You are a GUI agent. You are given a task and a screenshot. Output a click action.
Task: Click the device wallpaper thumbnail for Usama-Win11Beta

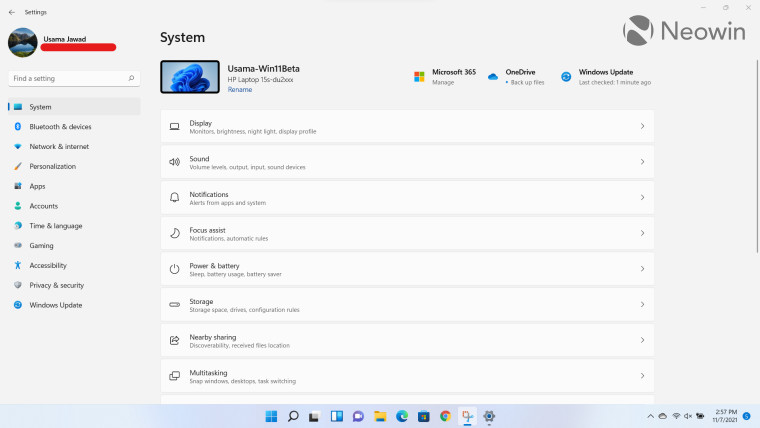190,77
